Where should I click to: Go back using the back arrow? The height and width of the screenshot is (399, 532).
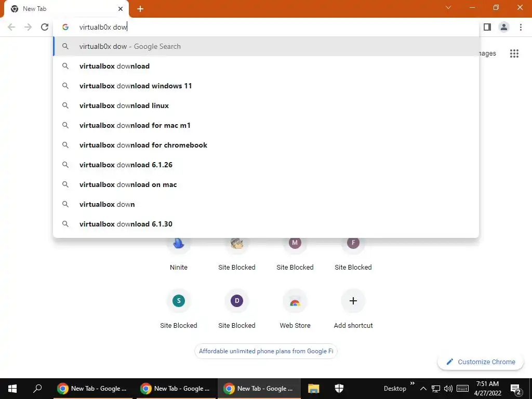point(11,27)
